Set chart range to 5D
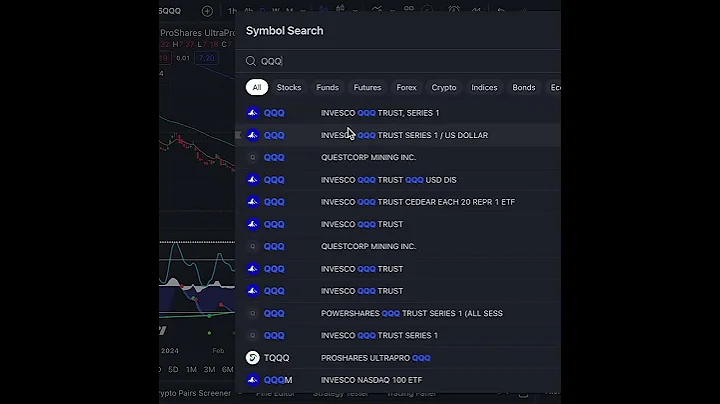 click(x=173, y=370)
